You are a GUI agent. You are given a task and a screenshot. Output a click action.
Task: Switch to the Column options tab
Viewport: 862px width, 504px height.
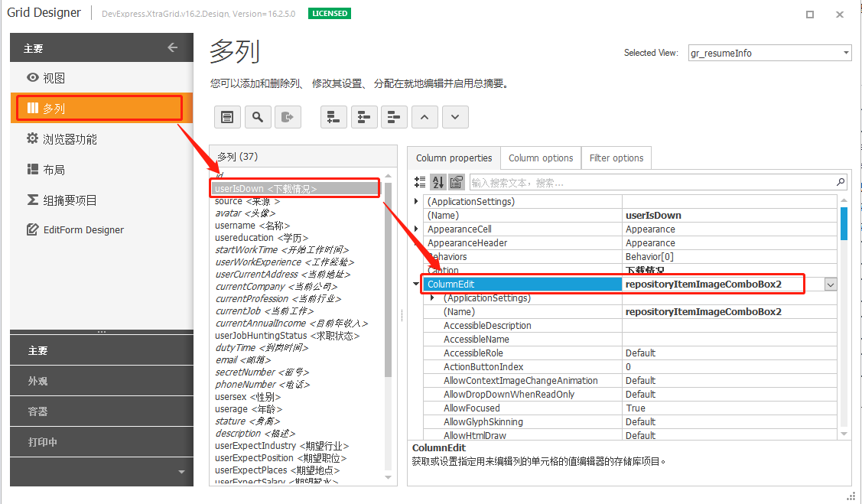(540, 158)
